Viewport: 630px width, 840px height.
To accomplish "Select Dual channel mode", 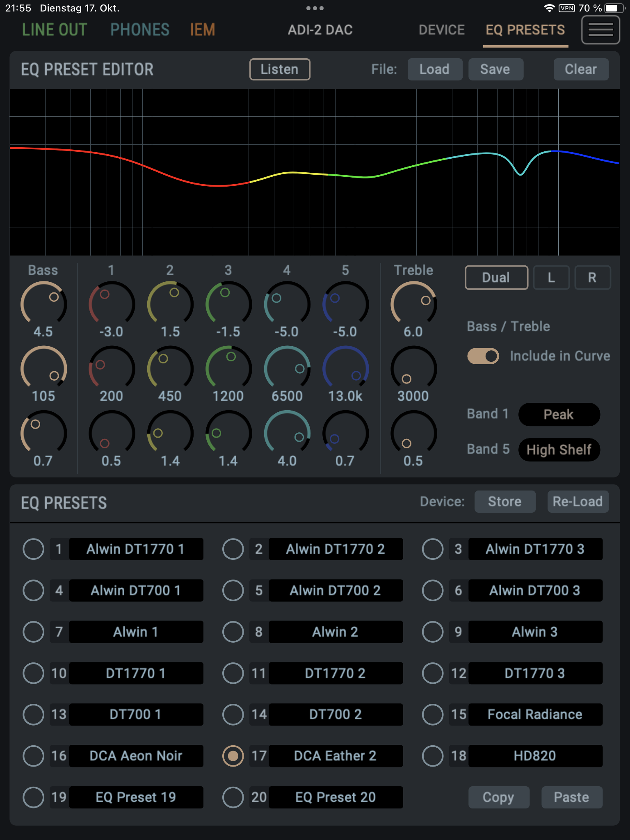I will click(496, 278).
